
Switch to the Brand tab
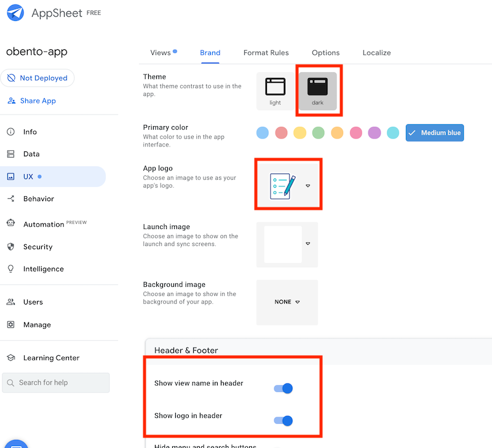click(210, 53)
